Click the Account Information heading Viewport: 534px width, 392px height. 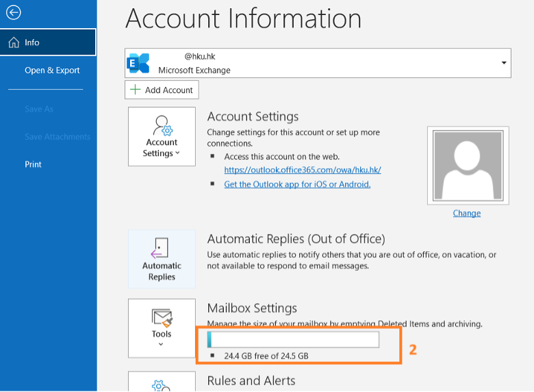[x=244, y=18]
